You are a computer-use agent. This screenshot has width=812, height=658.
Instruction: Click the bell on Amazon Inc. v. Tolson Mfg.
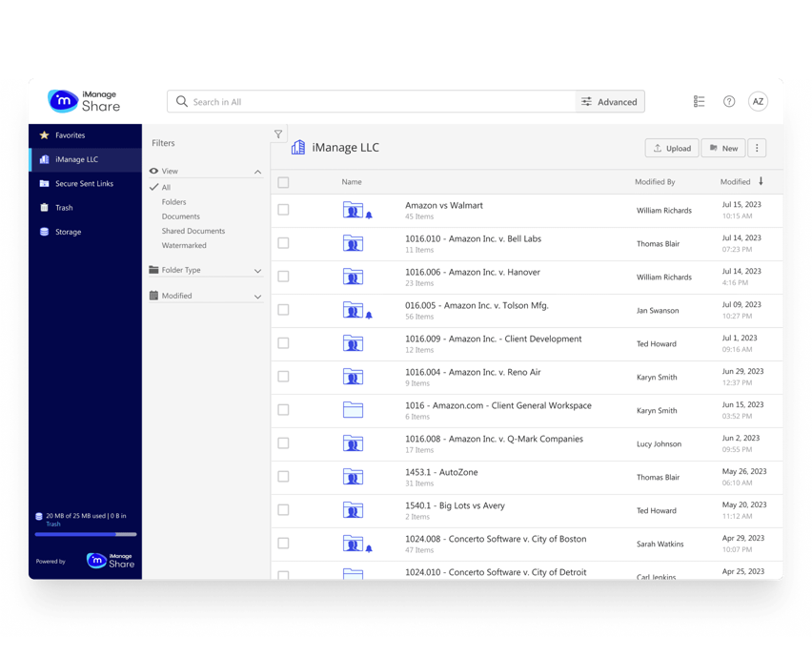tap(369, 315)
